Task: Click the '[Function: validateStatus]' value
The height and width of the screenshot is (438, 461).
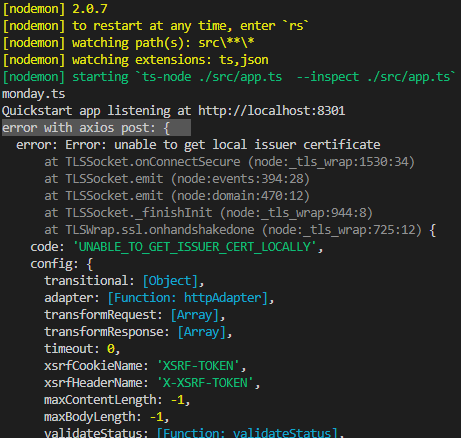Action: [247, 432]
